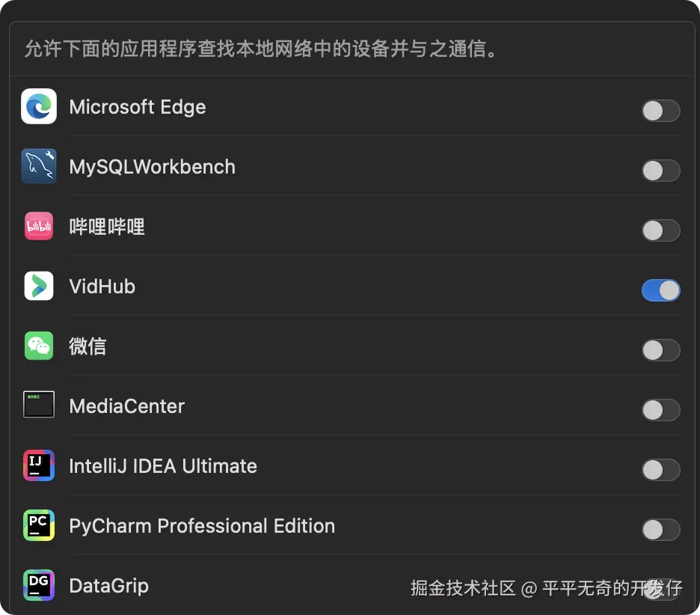
Task: Click the MySQLWorkbench dolphin icon
Action: tap(39, 167)
